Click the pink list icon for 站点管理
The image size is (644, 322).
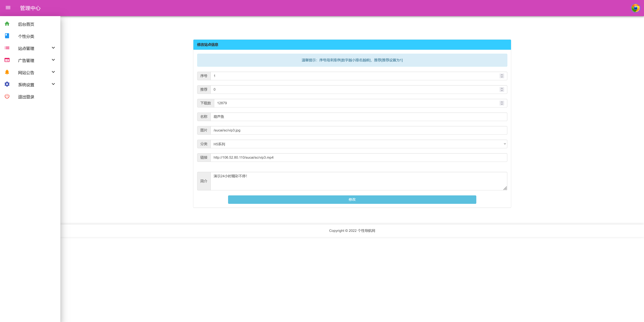[7, 48]
